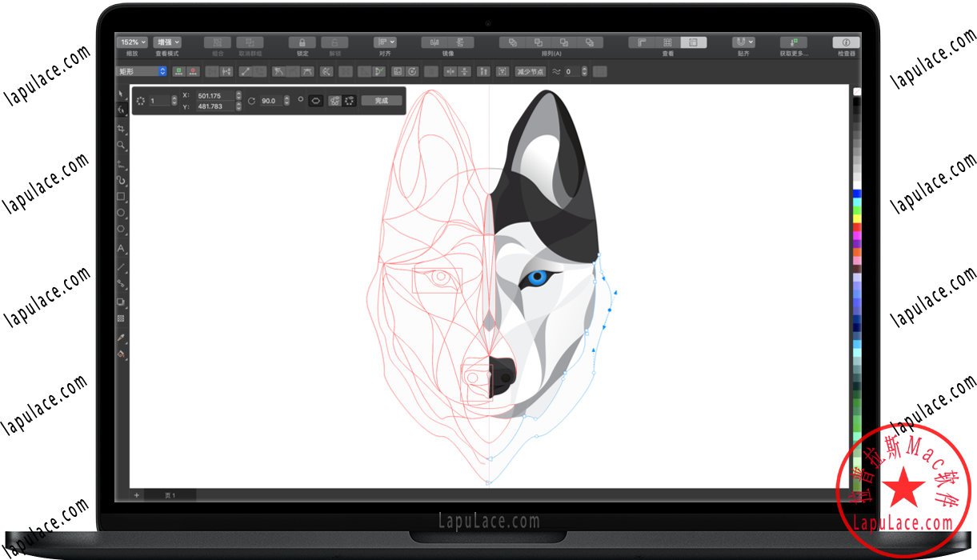Select the Text tool
The width and height of the screenshot is (977, 560).
(x=121, y=249)
